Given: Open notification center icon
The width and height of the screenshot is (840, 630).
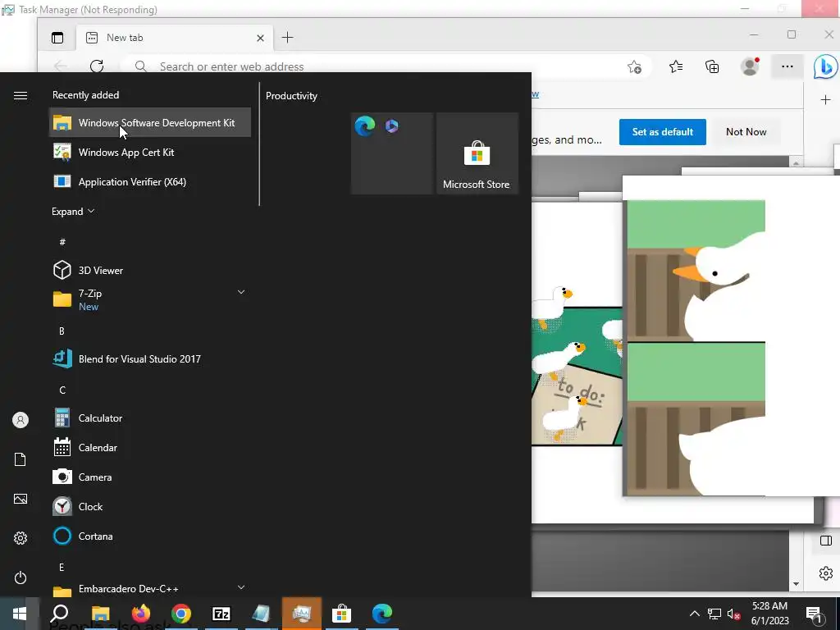Looking at the screenshot, I should [815, 614].
